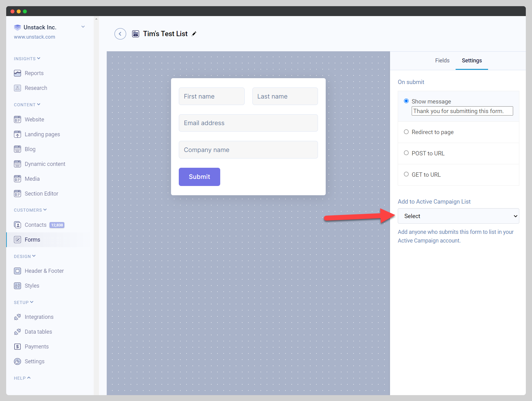Click the pencil icon to rename list
The height and width of the screenshot is (401, 532).
194,34
